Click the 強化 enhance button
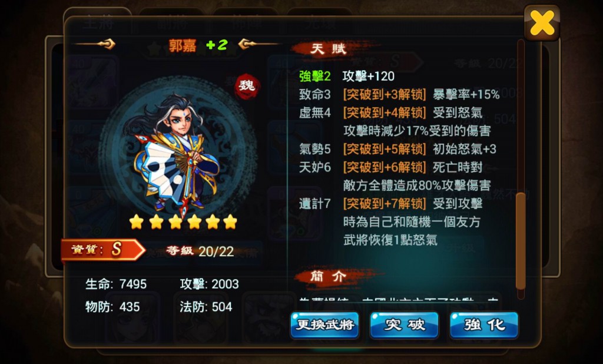This screenshot has width=603, height=364. point(484,325)
